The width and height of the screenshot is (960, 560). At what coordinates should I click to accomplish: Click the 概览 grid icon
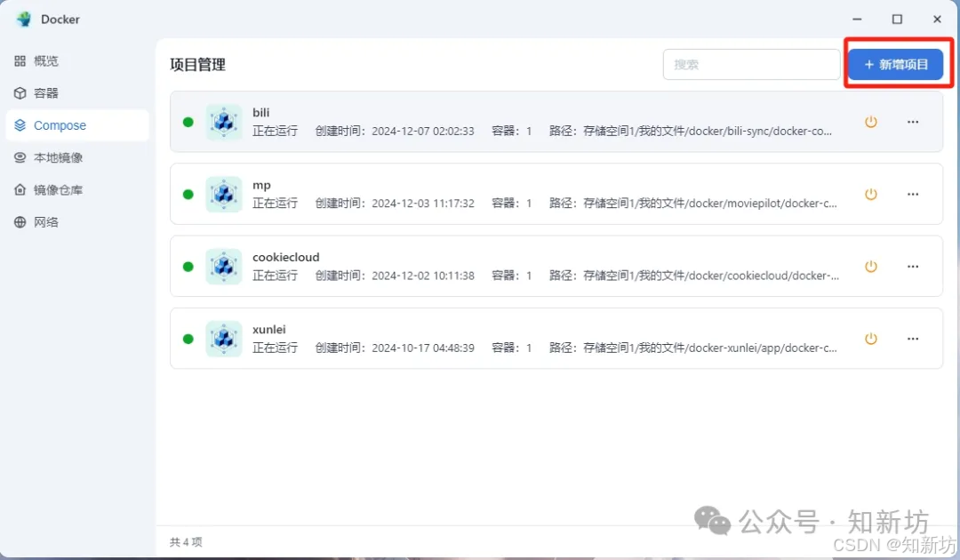tap(20, 60)
